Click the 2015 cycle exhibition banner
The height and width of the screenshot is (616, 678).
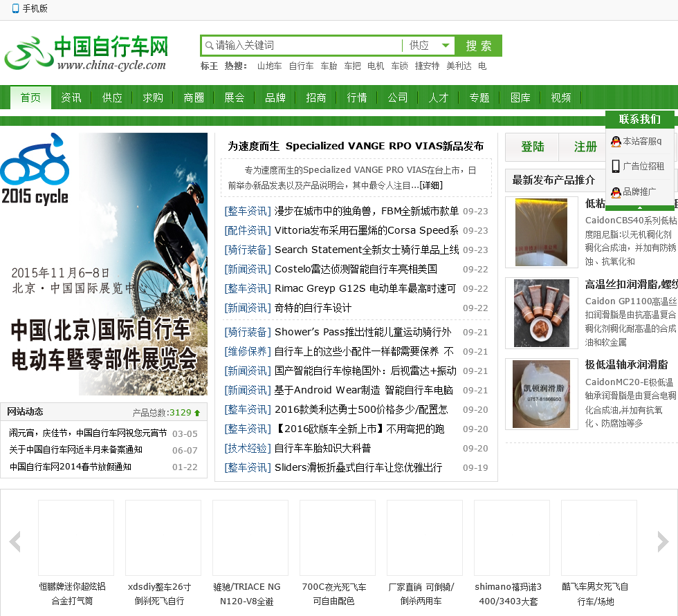click(x=104, y=264)
